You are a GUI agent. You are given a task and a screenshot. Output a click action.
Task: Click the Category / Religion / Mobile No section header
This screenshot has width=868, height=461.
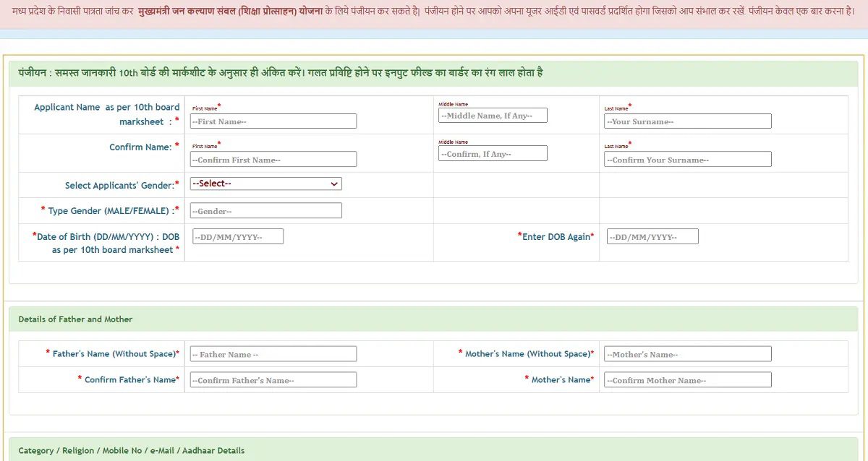[131, 450]
